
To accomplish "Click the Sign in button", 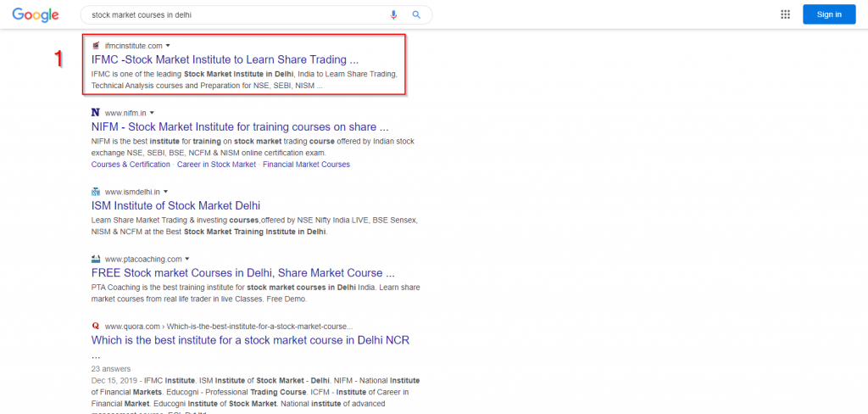I will 829,14.
